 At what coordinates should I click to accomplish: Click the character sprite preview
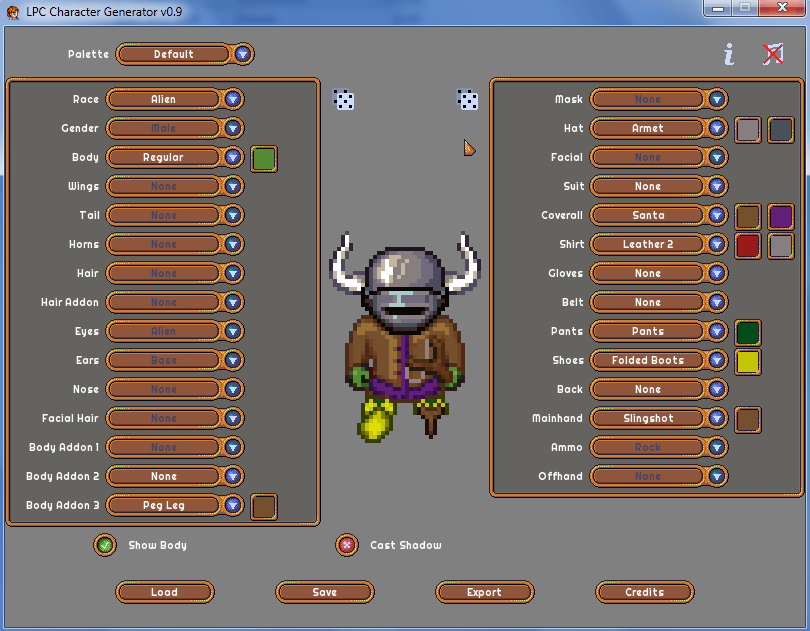[405, 337]
